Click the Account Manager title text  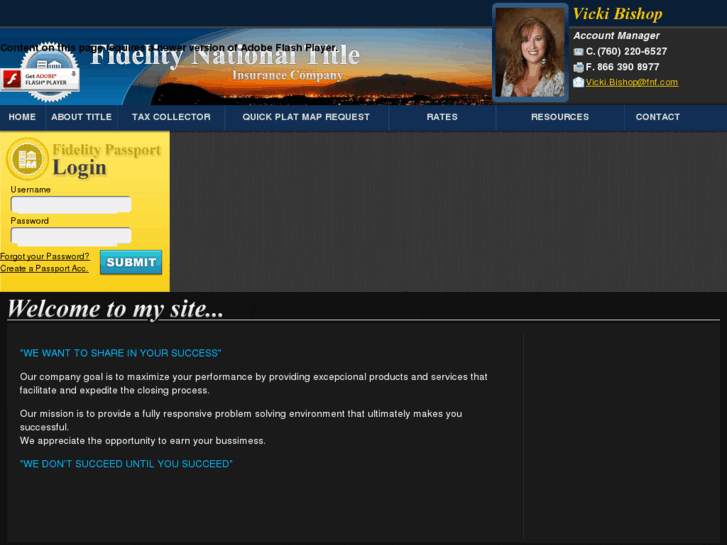(616, 36)
